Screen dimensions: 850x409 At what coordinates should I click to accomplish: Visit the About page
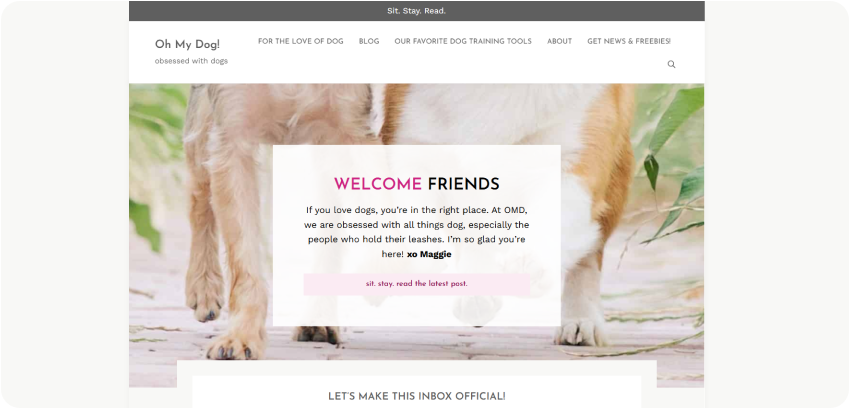pyautogui.click(x=559, y=41)
